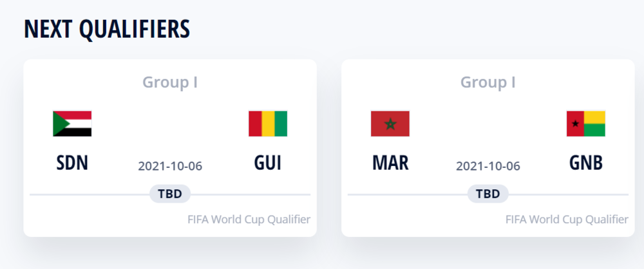Click the Guinea-Bissau flag icon
The height and width of the screenshot is (269, 644).
pos(586,124)
